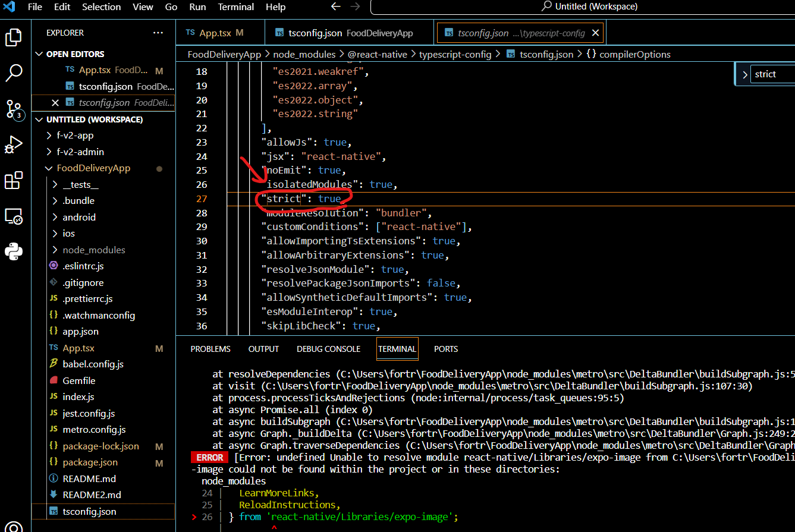Switch to the Ports panel tab
Screen dimensions: 795x532
[x=446, y=349]
